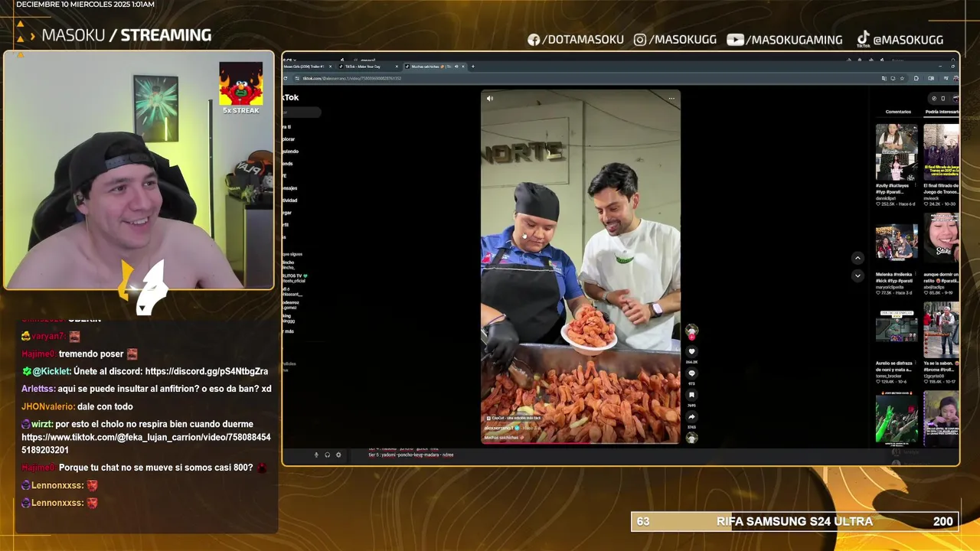This screenshot has width=980, height=551.
Task: Click the varyan7 username in chat
Action: point(47,336)
